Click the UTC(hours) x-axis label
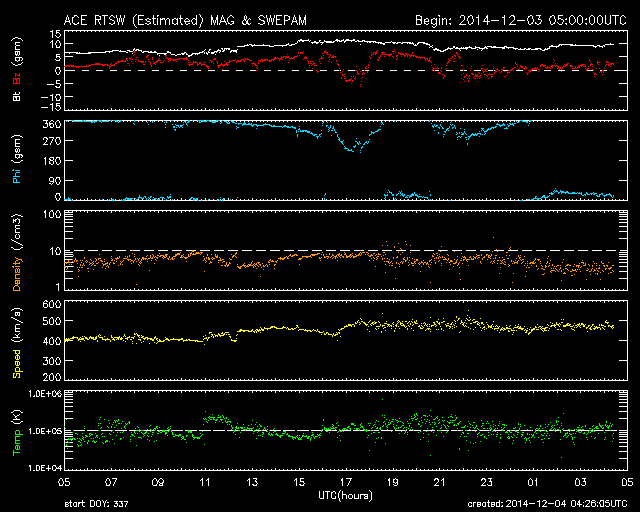 point(345,495)
